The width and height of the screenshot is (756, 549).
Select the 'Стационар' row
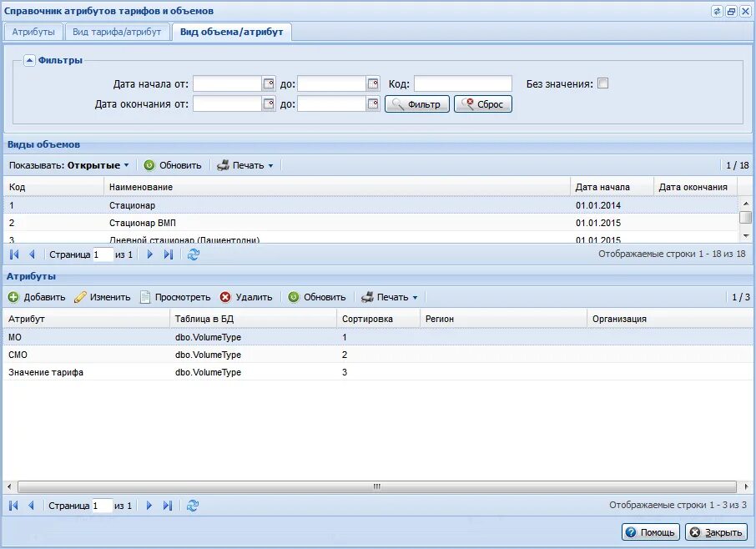click(x=371, y=205)
